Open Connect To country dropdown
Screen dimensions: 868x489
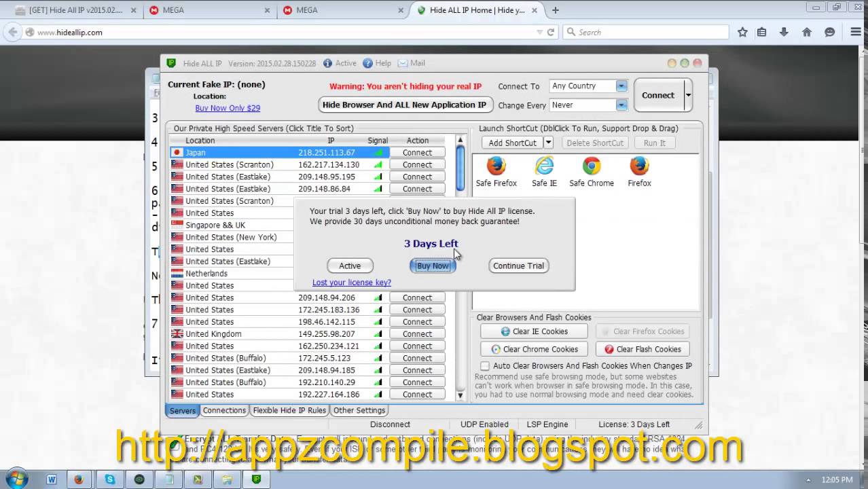621,86
